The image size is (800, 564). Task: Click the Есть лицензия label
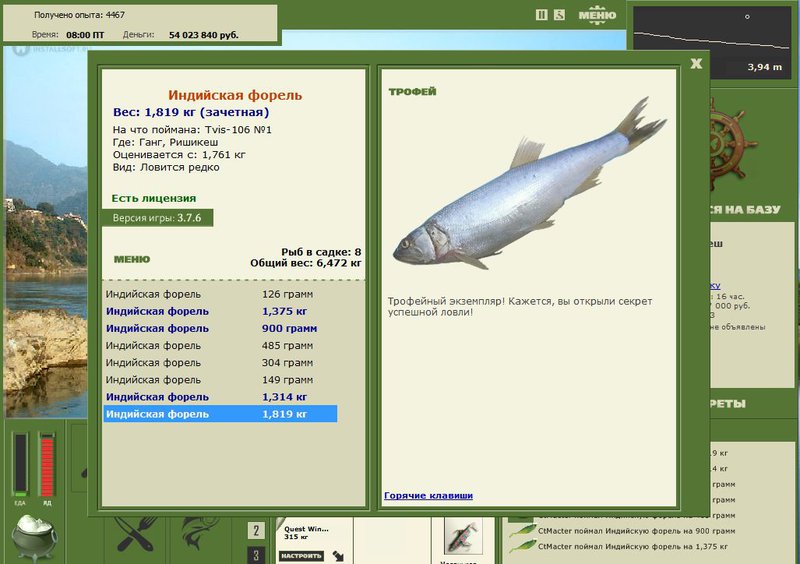[x=154, y=198]
